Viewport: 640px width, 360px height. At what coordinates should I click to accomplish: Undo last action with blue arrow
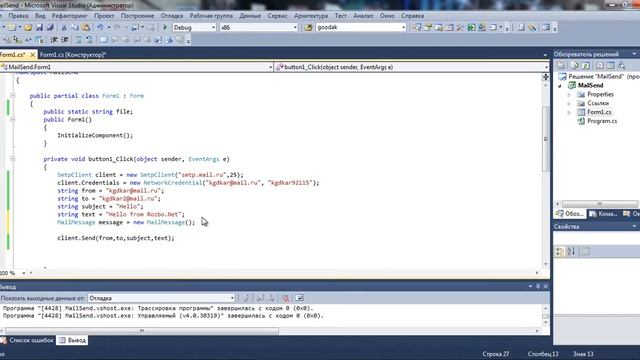[100, 27]
